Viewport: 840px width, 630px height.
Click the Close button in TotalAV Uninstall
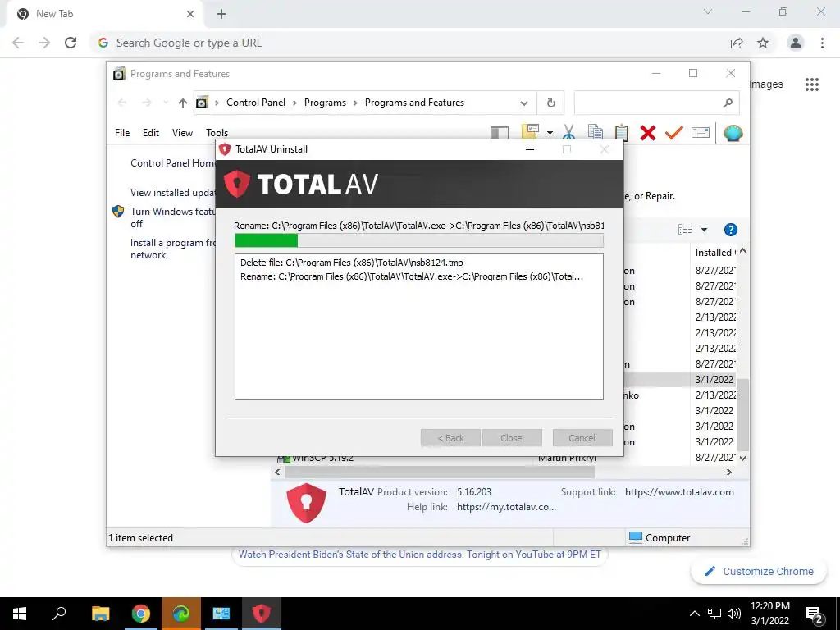click(x=511, y=438)
